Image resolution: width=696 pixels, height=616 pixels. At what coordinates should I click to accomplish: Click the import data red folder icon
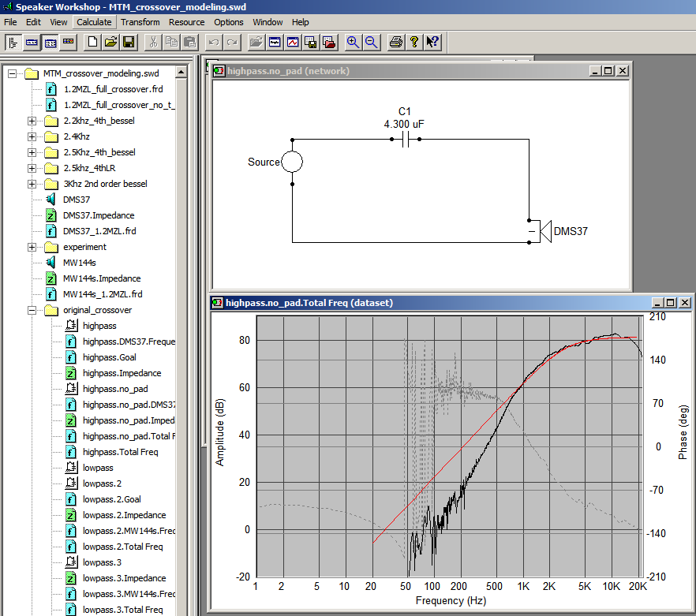coord(329,43)
